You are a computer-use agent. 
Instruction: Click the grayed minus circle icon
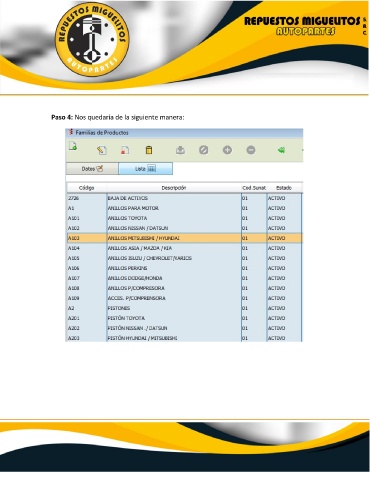251,150
